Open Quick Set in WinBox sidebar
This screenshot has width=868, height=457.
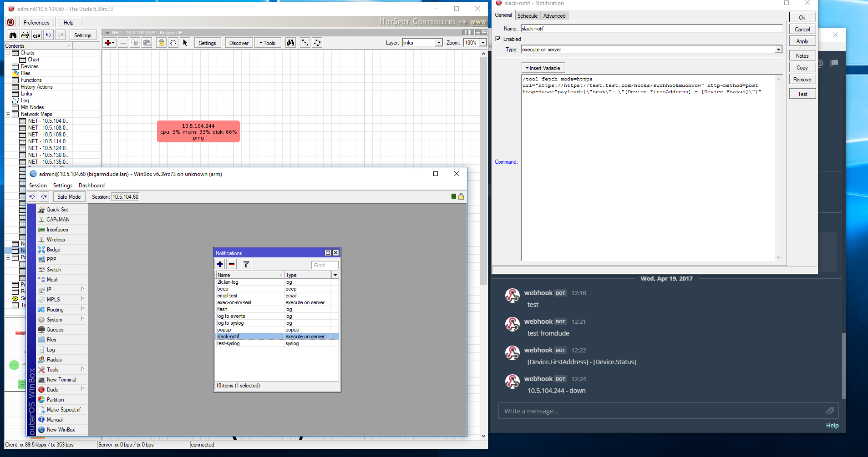pos(57,210)
